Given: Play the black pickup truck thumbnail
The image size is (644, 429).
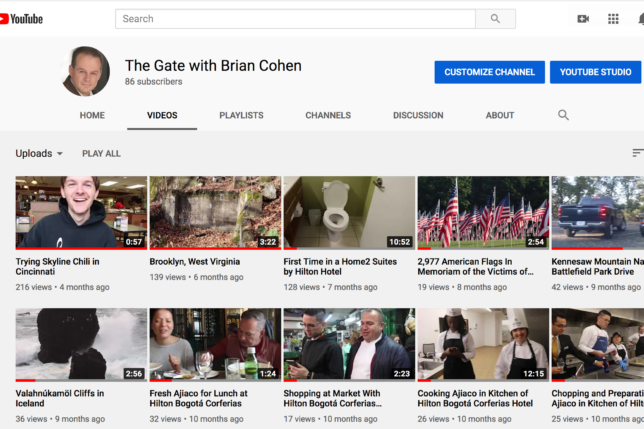Looking at the screenshot, I should click(x=598, y=213).
